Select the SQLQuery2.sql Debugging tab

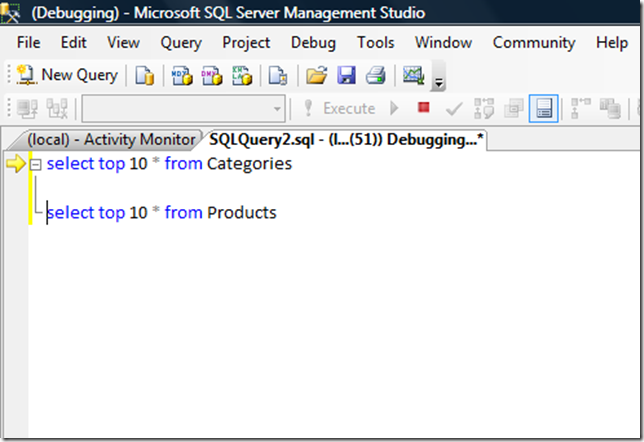[346, 140]
